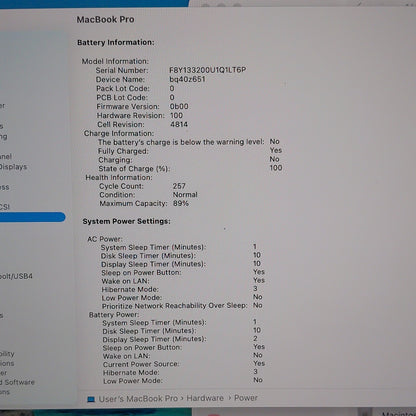Click the Cycle Count value 257

[179, 186]
